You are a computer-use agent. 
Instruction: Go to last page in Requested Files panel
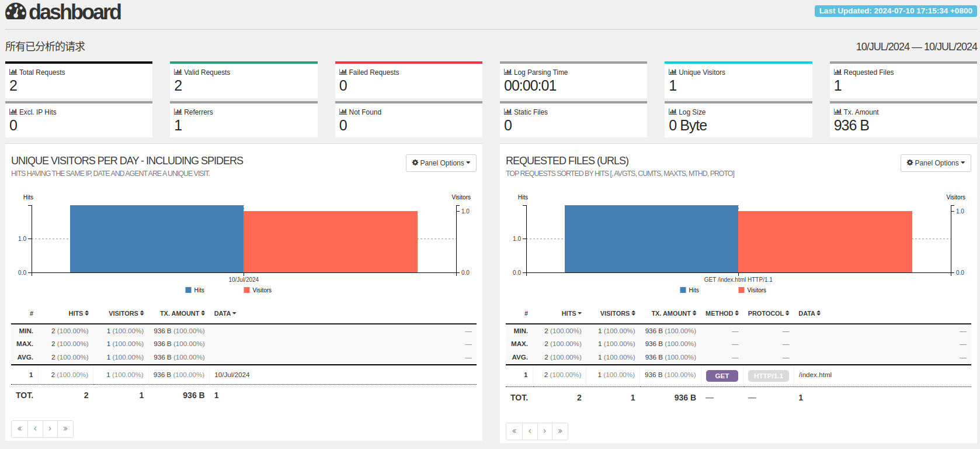[x=560, y=431]
